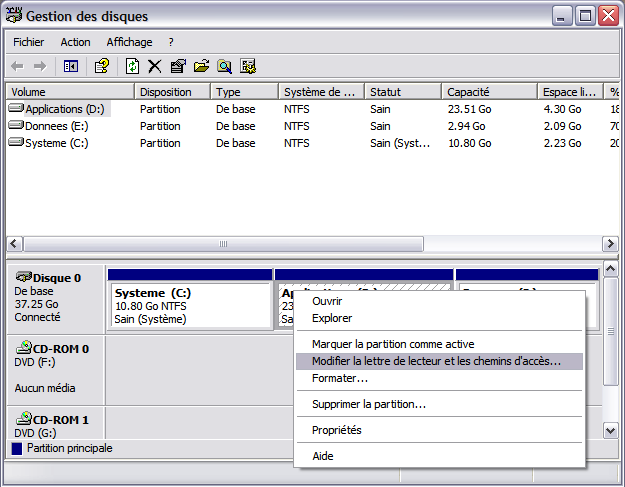Screen dimensions: 625x487
Task: Click the show/hide console tree toolbar icon
Action: tap(71, 66)
